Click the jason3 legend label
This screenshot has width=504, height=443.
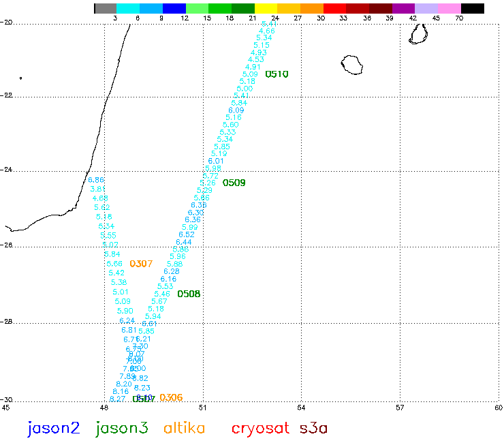tap(122, 429)
